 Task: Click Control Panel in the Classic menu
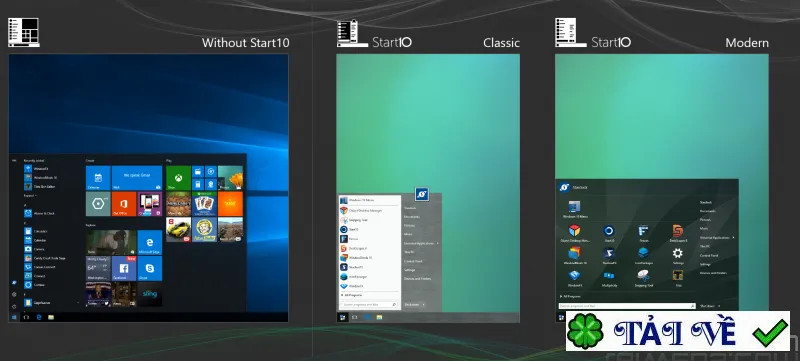(413, 261)
